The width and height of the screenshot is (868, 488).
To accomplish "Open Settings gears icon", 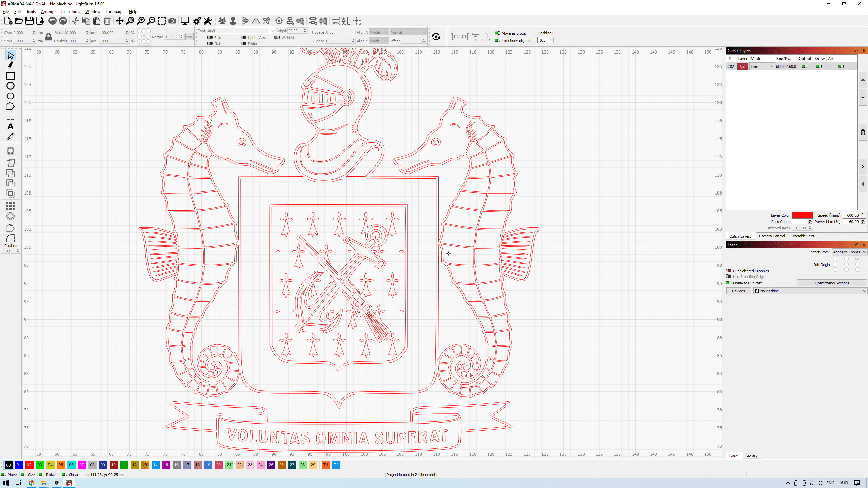I will [197, 21].
